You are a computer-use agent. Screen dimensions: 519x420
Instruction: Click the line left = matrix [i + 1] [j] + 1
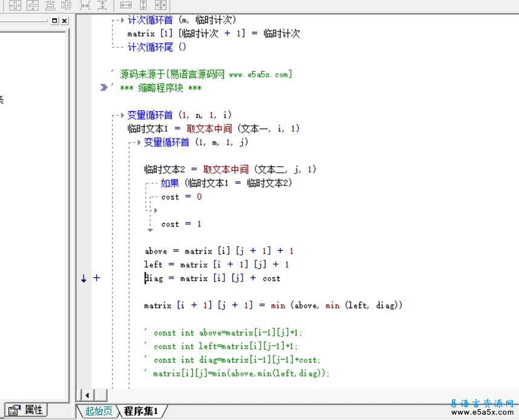pos(217,265)
